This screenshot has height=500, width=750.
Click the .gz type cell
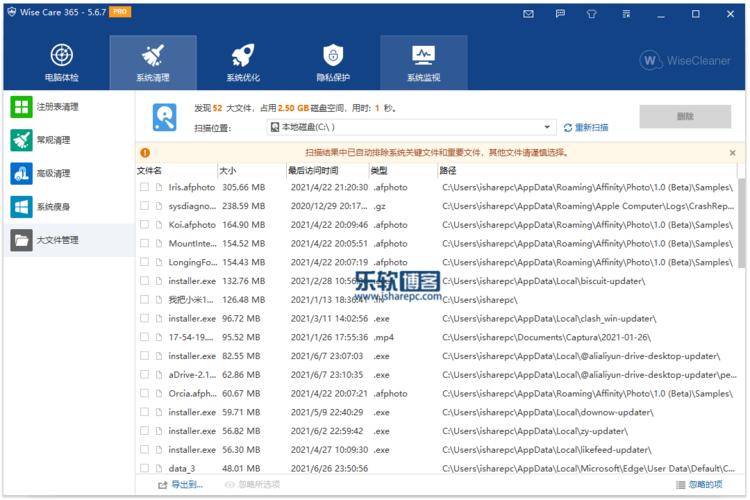coord(380,206)
